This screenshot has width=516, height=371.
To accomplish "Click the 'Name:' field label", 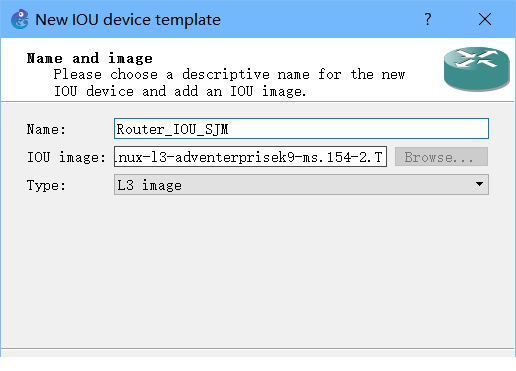I will tap(46, 129).
